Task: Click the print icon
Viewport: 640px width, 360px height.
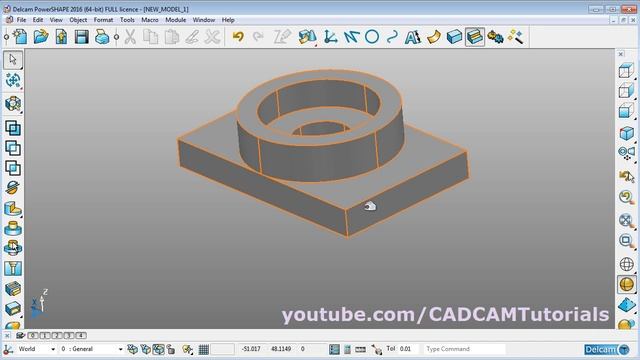Action: (x=102, y=37)
